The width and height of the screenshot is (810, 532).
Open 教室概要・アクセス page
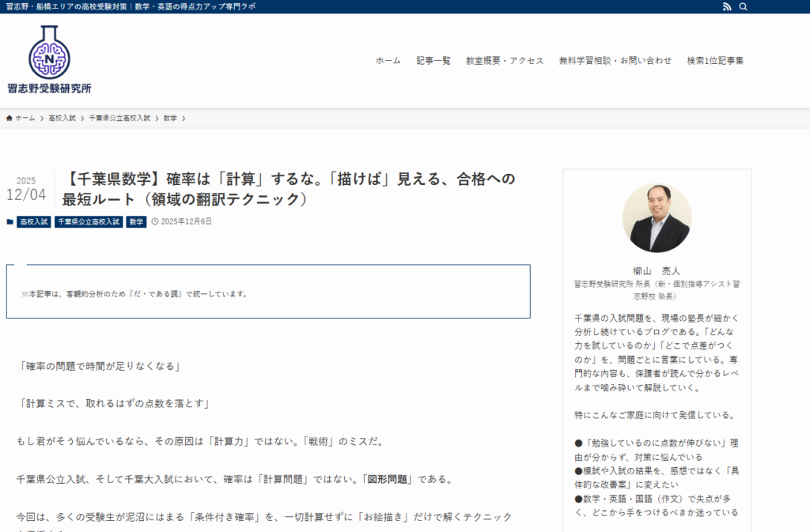pos(505,61)
